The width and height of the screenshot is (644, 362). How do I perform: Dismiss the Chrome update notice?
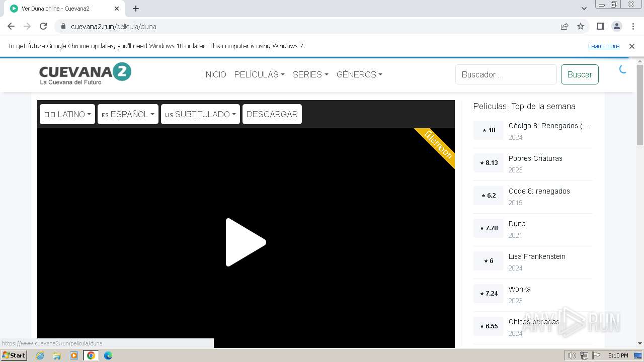click(x=632, y=46)
